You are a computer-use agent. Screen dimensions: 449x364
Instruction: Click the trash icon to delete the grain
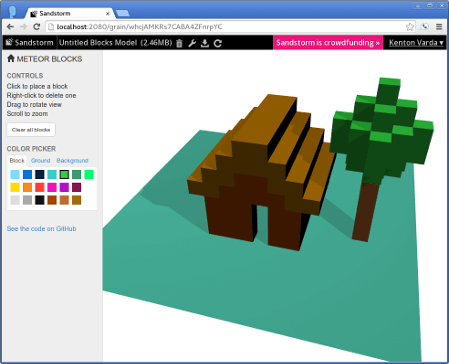coord(179,43)
